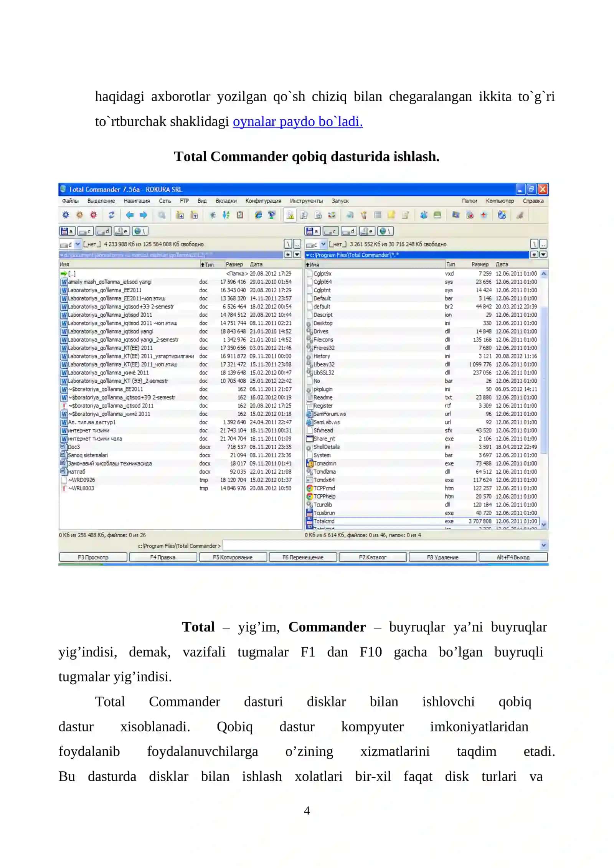This screenshot has width=614, height=868.
Task: Open the Справка menu
Action: coord(533,201)
